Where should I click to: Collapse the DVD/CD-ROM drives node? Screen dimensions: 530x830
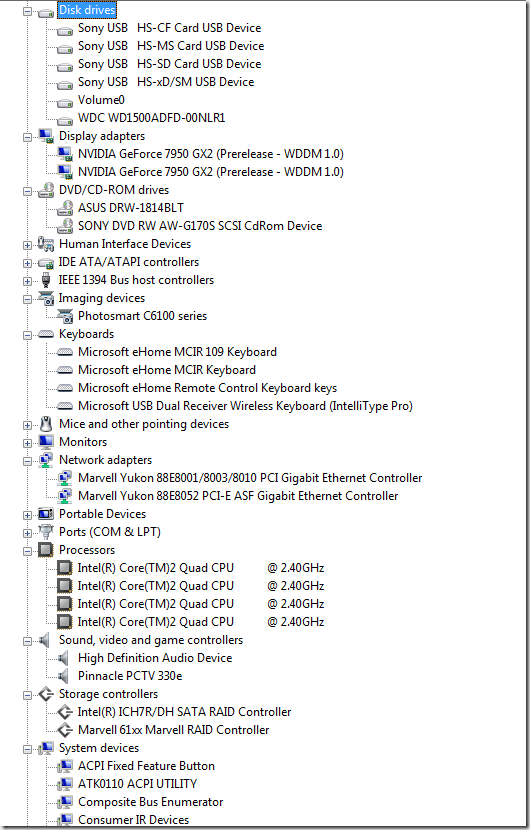(28, 192)
